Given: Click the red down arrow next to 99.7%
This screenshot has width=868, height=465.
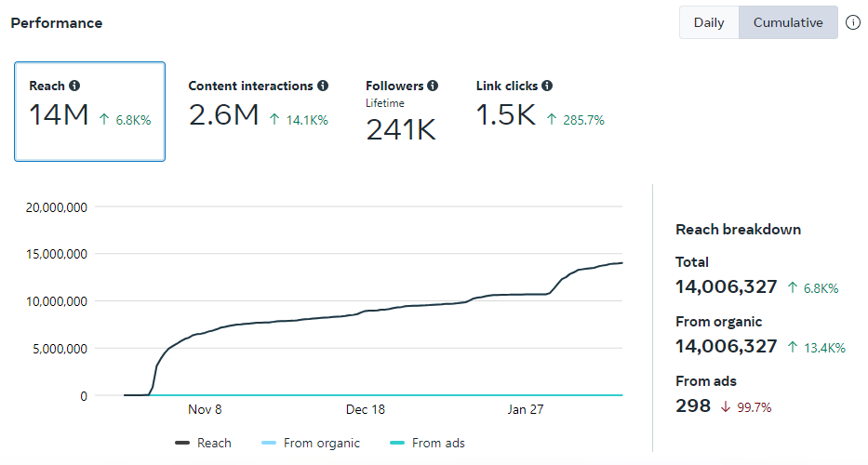Looking at the screenshot, I should pyautogui.click(x=725, y=406).
